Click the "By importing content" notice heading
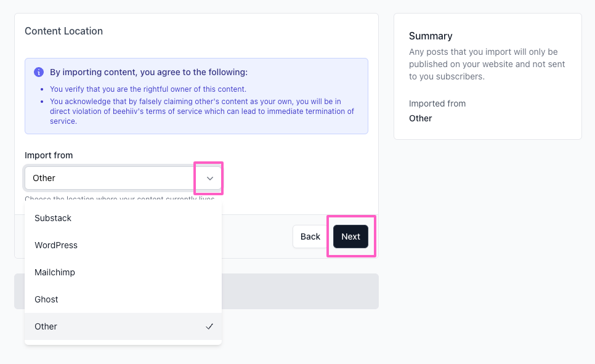 click(148, 72)
